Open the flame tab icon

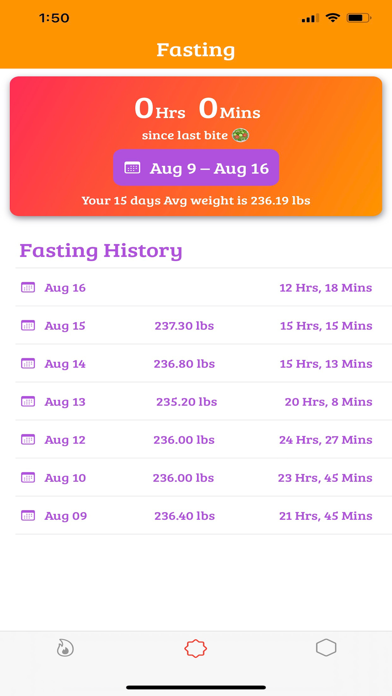(x=65, y=648)
